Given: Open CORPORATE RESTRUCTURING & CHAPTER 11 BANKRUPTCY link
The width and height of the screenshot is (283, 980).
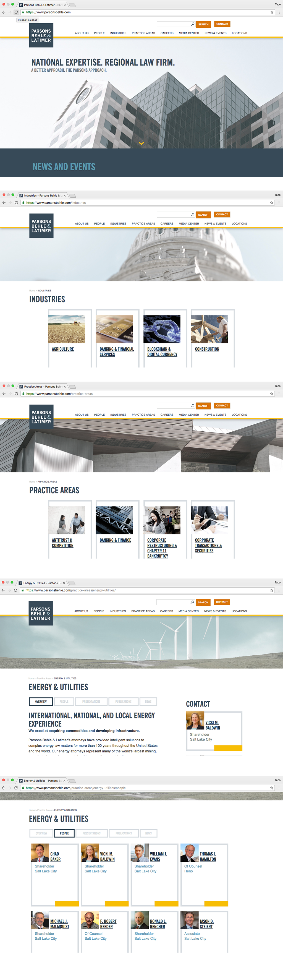Looking at the screenshot, I should pos(162,548).
